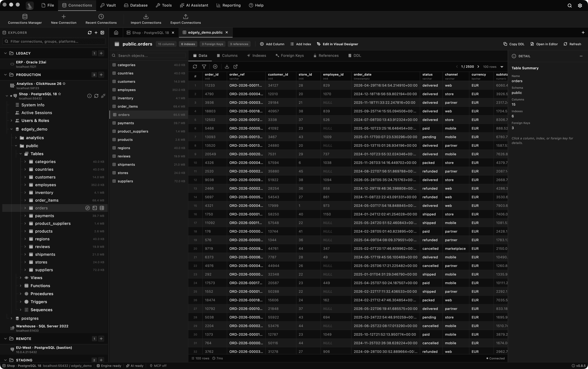Download the grid data

(x=227, y=67)
